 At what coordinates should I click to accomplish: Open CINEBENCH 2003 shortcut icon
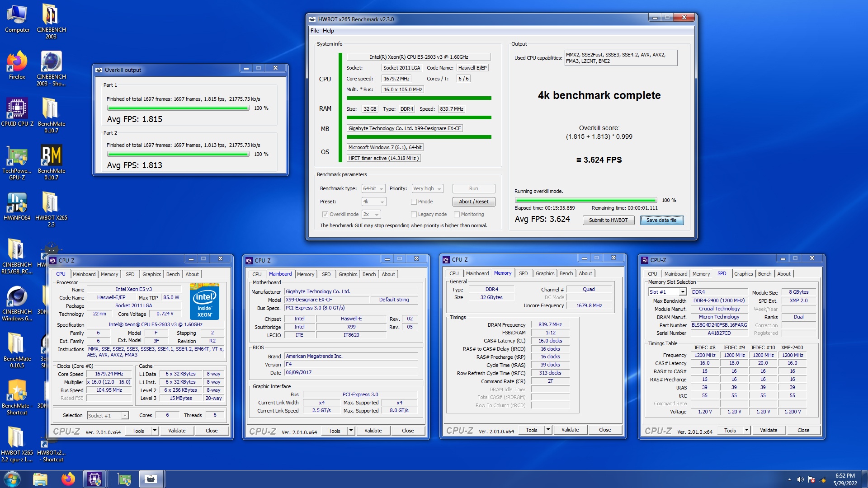coord(51,68)
